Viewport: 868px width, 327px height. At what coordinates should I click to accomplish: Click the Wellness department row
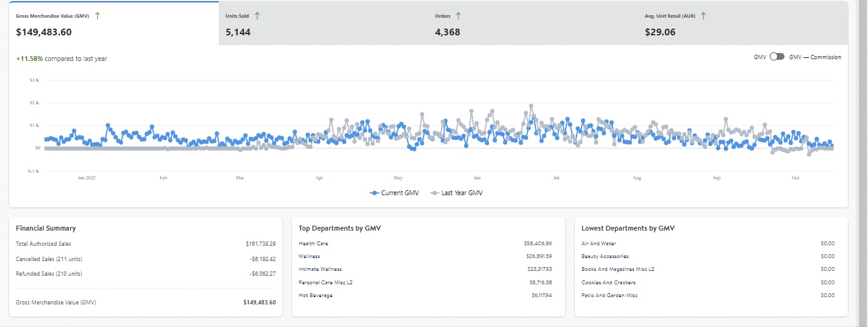coord(425,256)
